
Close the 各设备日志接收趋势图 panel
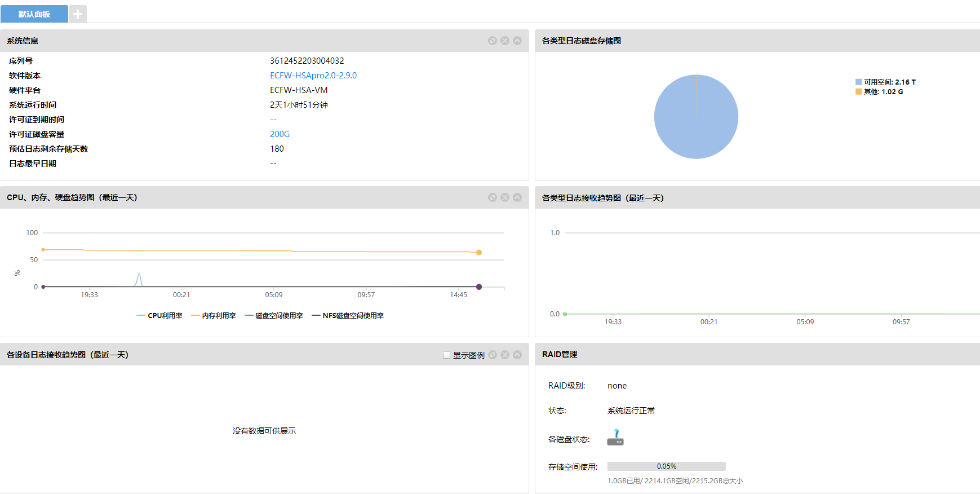(x=505, y=355)
